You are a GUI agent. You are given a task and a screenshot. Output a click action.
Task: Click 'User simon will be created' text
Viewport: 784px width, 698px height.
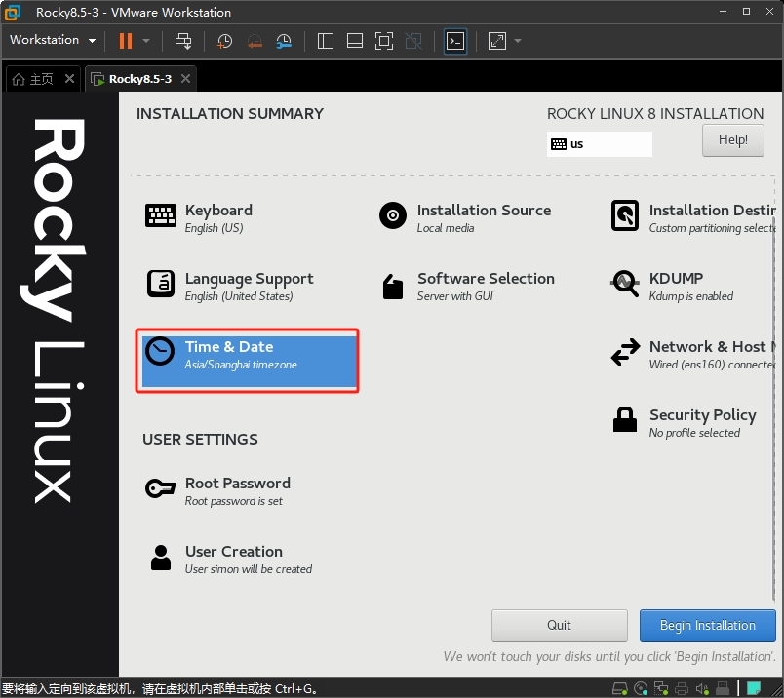[x=249, y=569]
